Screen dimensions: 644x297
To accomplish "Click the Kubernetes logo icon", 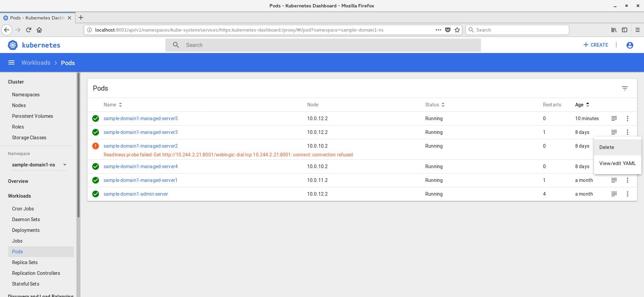I will point(13,45).
